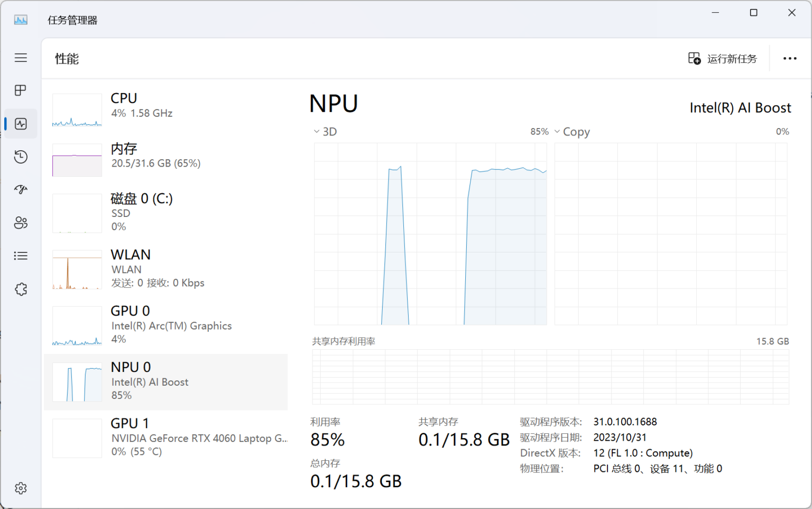Expand the Copy graph type dropdown
Screen dimensions: 812x509
click(572, 132)
